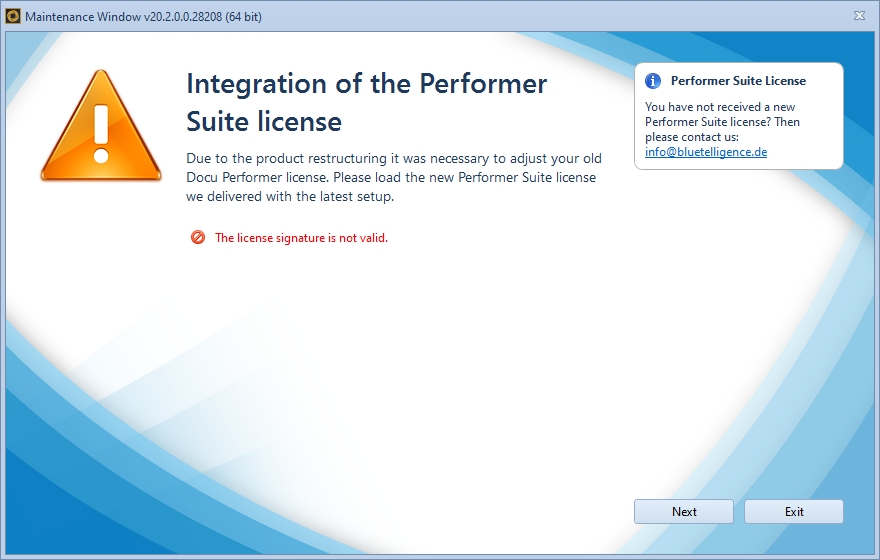Viewport: 880px width, 560px height.
Task: Click "Performer Suite license? Then" callout line
Action: point(722,122)
